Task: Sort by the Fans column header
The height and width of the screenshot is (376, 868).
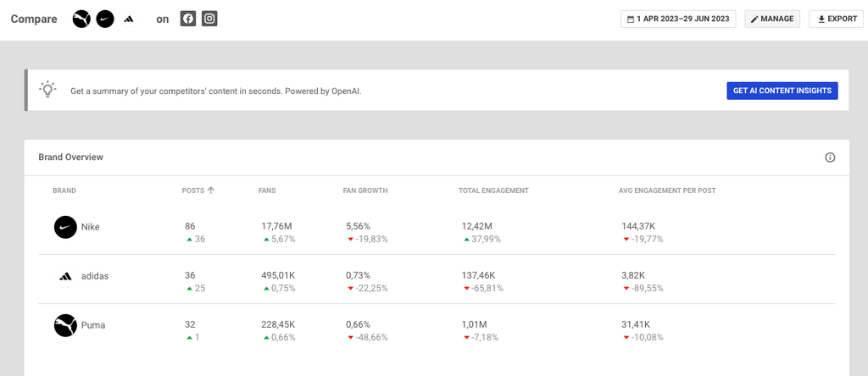Action: 267,191
